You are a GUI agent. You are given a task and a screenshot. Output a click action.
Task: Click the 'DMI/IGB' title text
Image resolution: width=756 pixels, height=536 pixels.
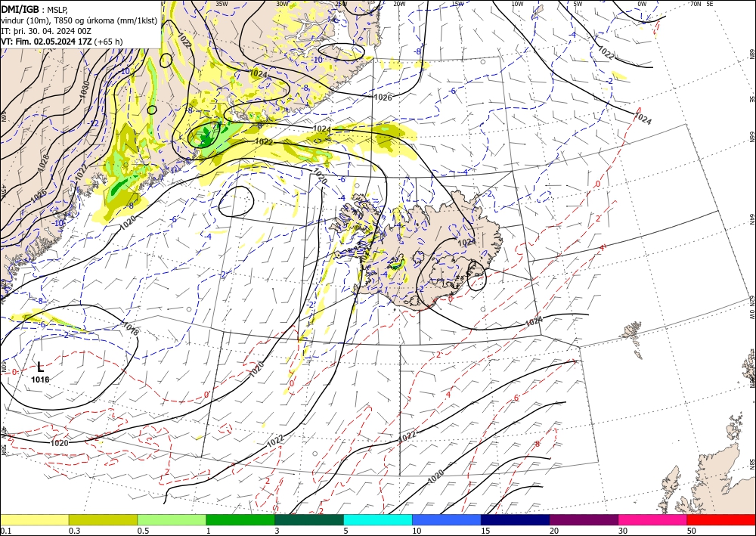click(20, 9)
